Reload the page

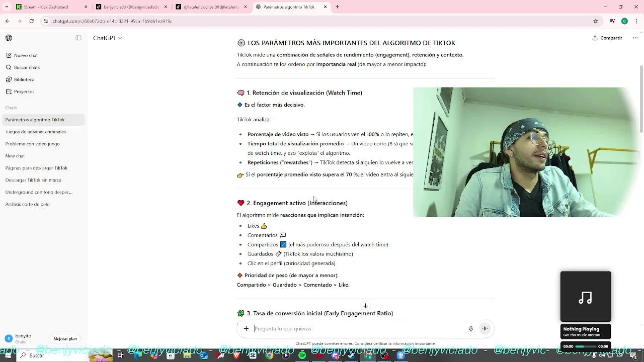click(32, 21)
